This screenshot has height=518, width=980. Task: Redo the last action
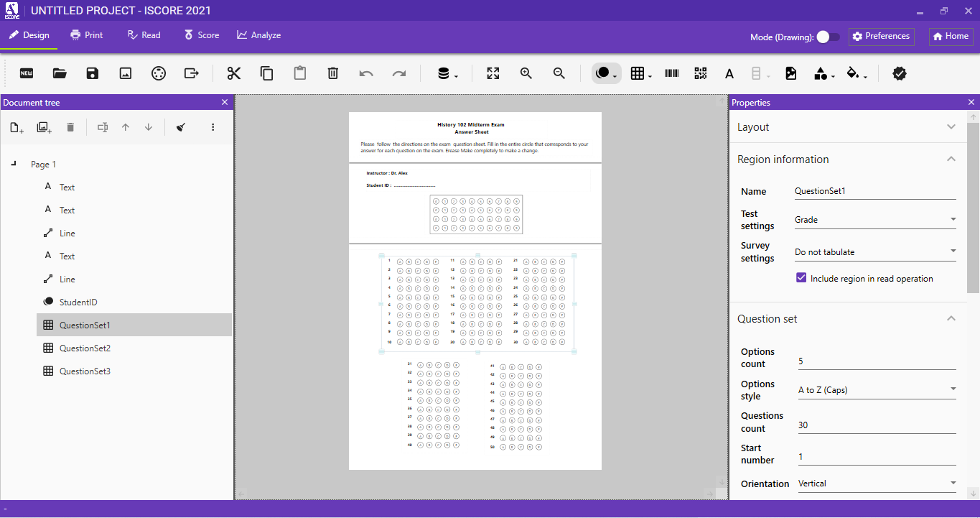pyautogui.click(x=399, y=73)
